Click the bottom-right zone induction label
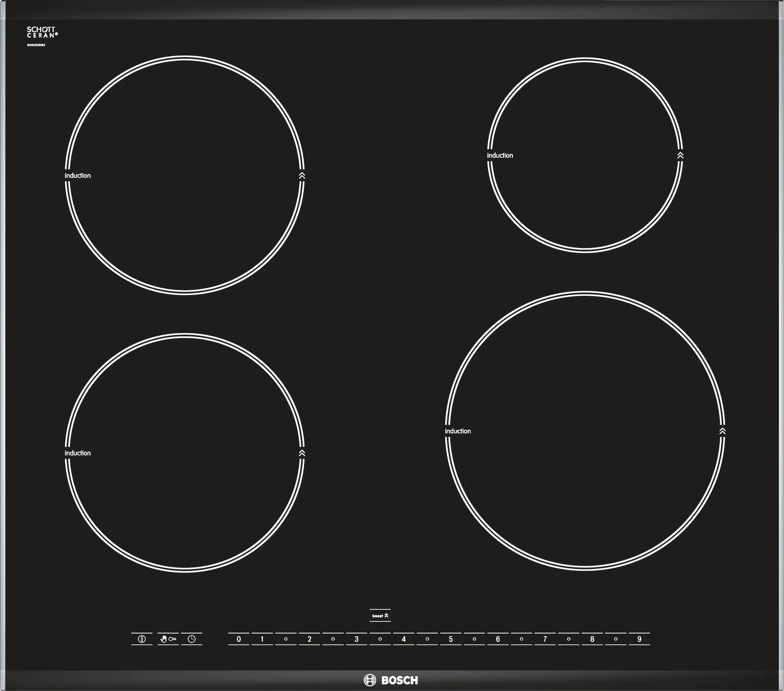The height and width of the screenshot is (691, 784). point(458,431)
